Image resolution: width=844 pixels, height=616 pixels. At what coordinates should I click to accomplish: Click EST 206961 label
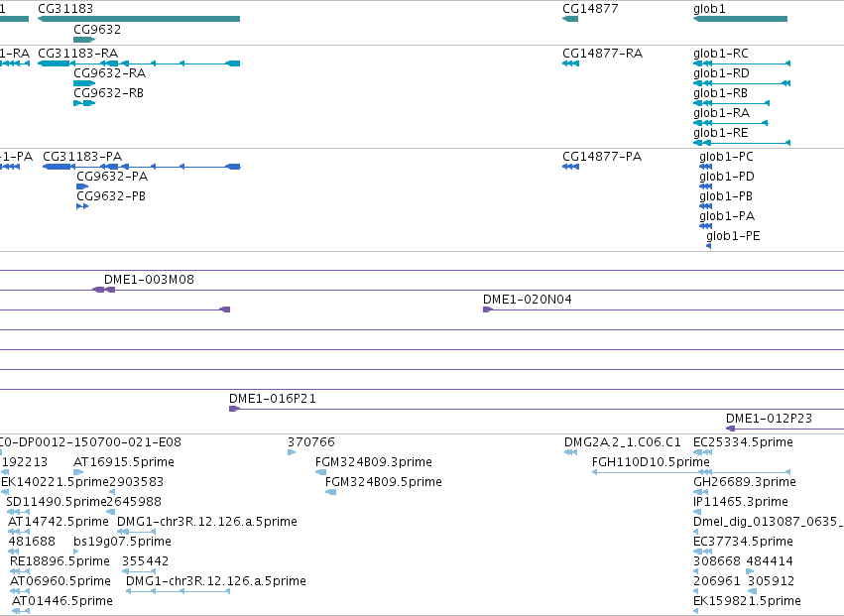click(x=717, y=581)
